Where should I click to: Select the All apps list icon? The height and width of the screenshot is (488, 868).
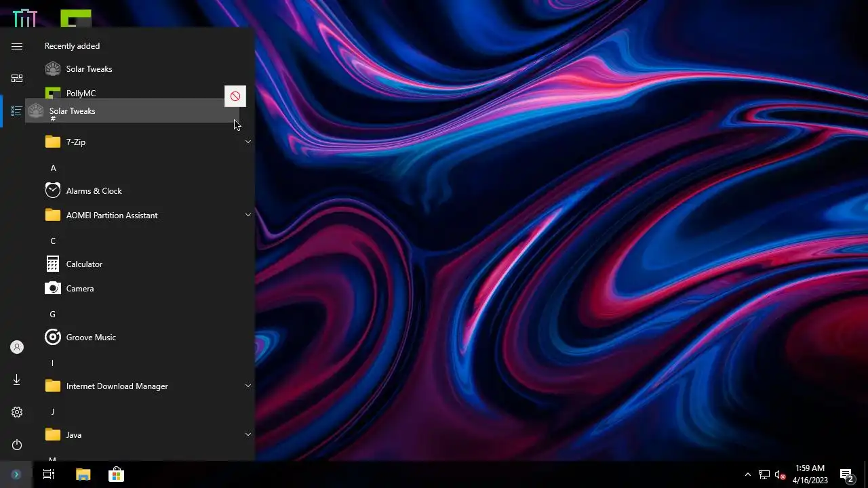(17, 111)
